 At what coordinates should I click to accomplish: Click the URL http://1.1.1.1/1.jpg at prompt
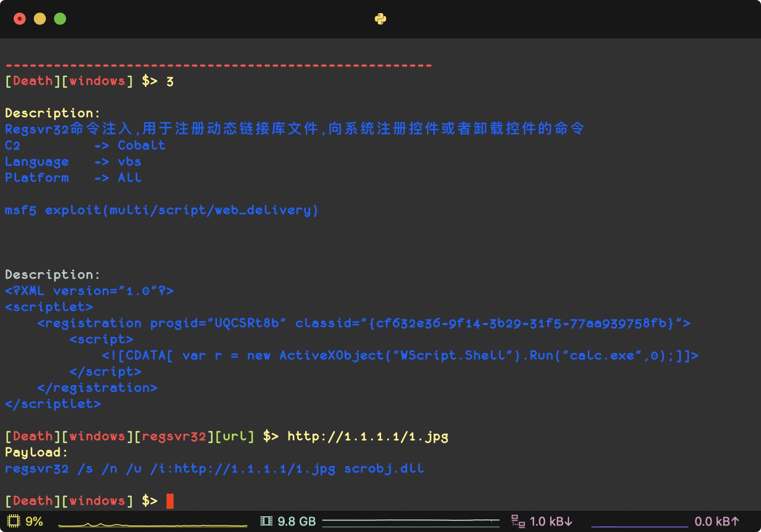(368, 437)
